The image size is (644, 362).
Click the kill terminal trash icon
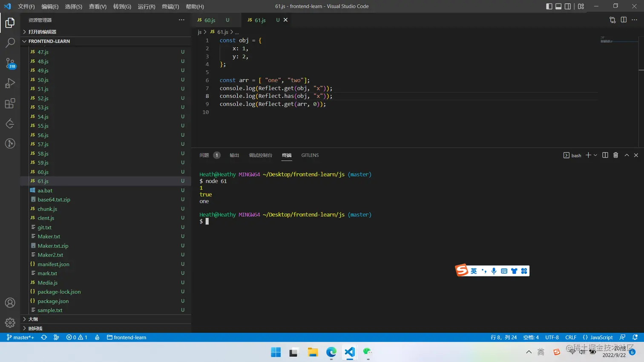615,155
